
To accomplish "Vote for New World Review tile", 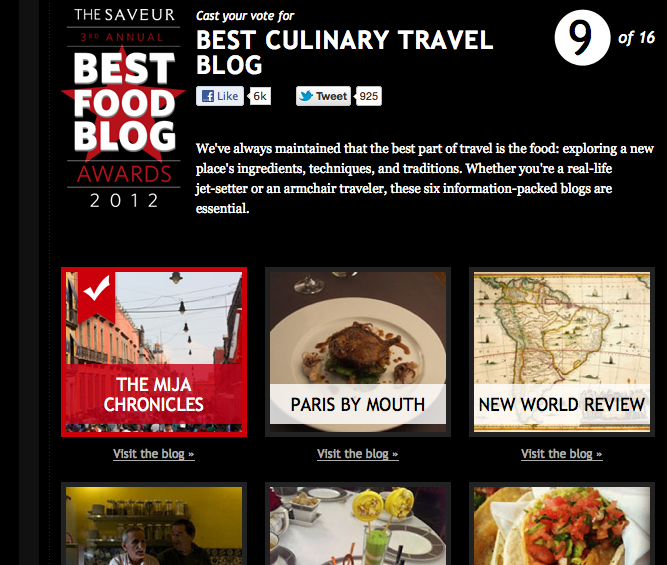I will tap(562, 352).
